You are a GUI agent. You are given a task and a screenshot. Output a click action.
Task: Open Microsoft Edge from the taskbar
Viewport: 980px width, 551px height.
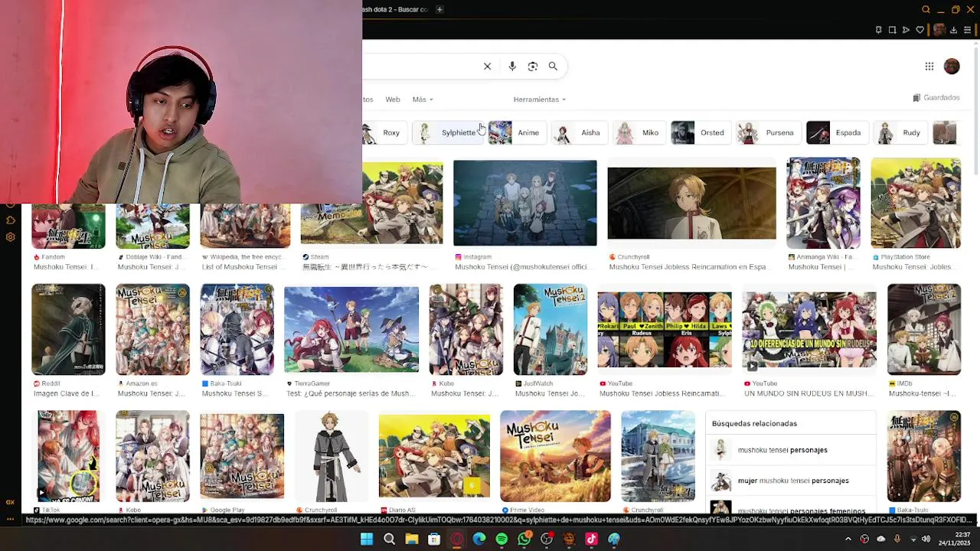point(479,539)
